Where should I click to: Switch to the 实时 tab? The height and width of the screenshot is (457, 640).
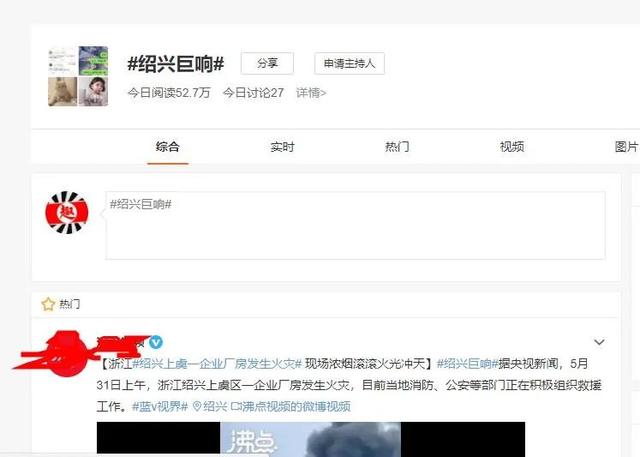click(x=282, y=147)
